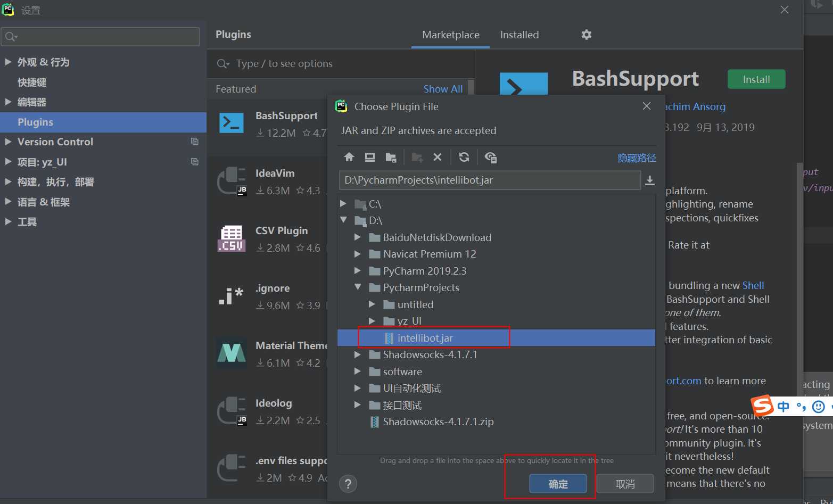This screenshot has height=504, width=833.
Task: Select .env files support plugin icon
Action: tap(232, 468)
